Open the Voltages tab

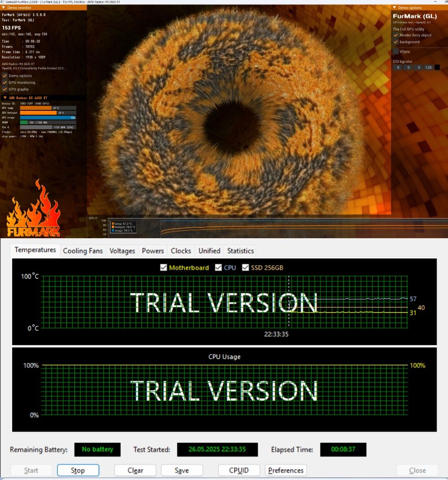122,251
